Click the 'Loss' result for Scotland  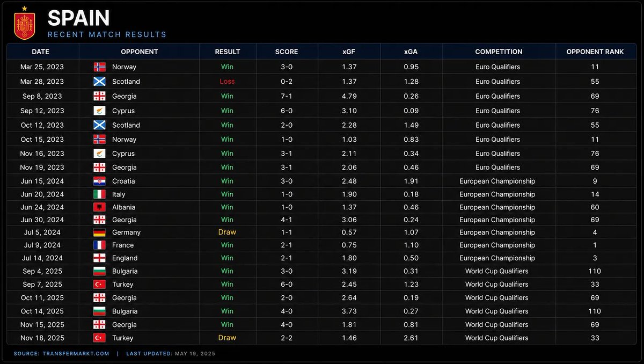pos(228,82)
